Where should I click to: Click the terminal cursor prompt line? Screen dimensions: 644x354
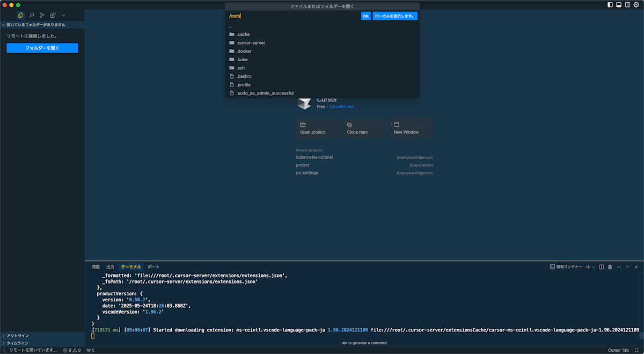[x=93, y=336]
